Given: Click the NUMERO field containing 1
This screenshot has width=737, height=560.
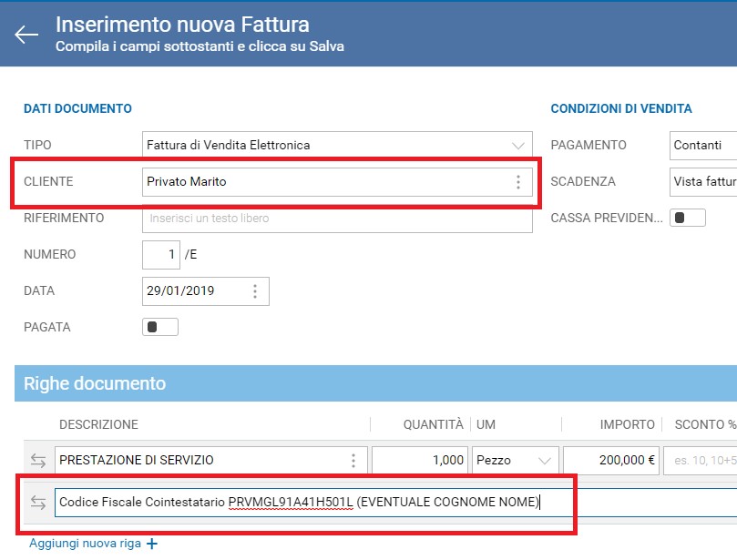Looking at the screenshot, I should click(x=160, y=255).
